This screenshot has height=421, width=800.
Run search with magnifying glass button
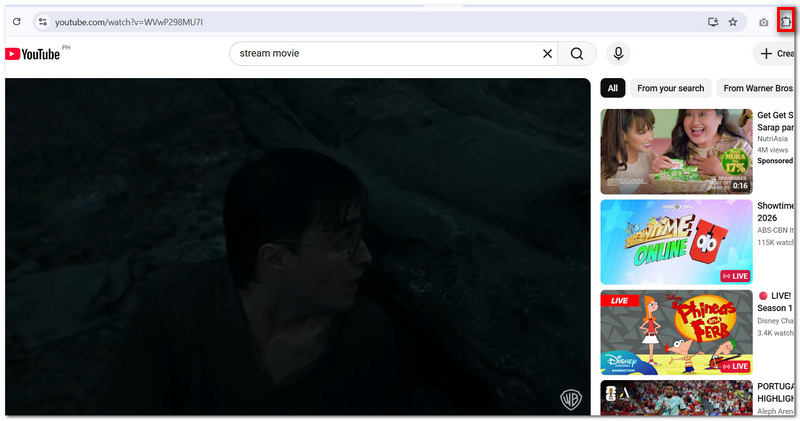[x=577, y=54]
